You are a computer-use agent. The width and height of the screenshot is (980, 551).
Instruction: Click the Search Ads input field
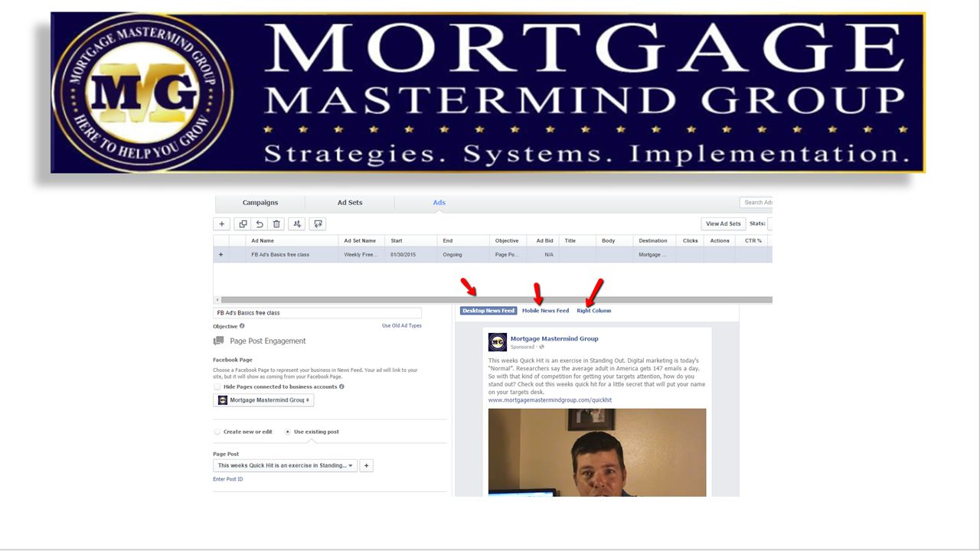(756, 203)
